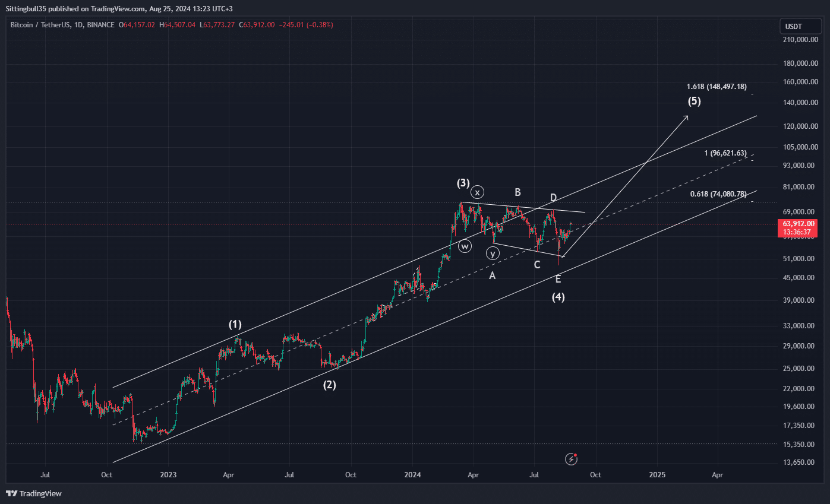Click the 105,000.00 price axis label
830x504 pixels.
pyautogui.click(x=801, y=147)
